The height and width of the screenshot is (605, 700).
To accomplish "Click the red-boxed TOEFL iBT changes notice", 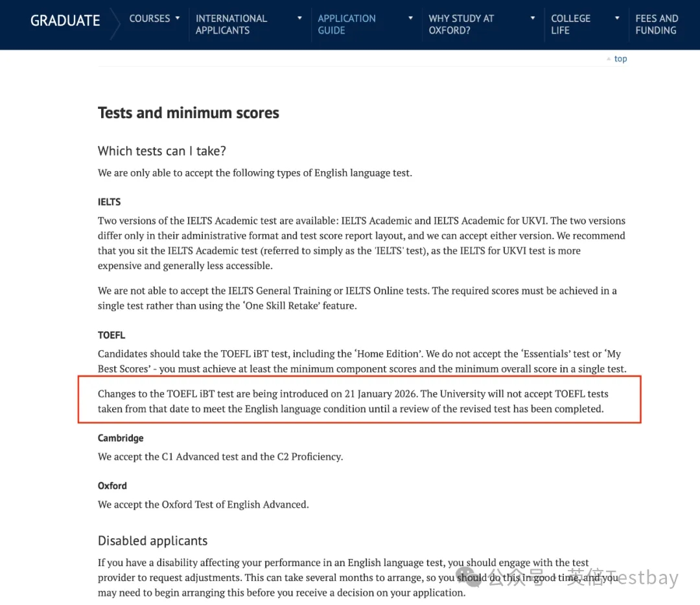I will tap(359, 401).
